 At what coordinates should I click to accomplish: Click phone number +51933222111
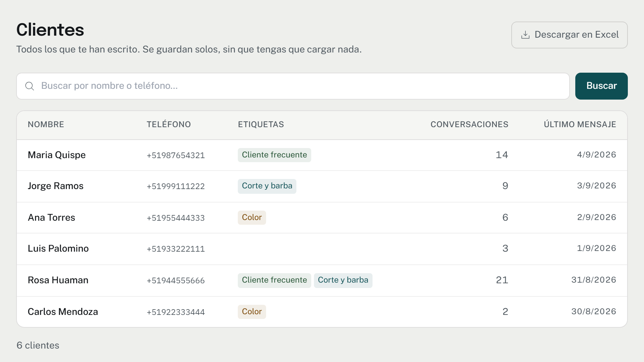[176, 249]
